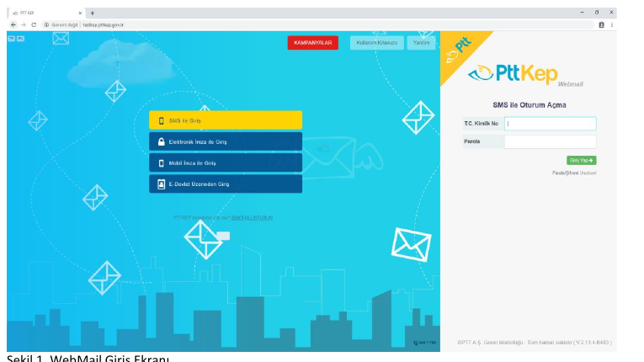
Task: Open the browser profile icon
Action: click(x=601, y=25)
